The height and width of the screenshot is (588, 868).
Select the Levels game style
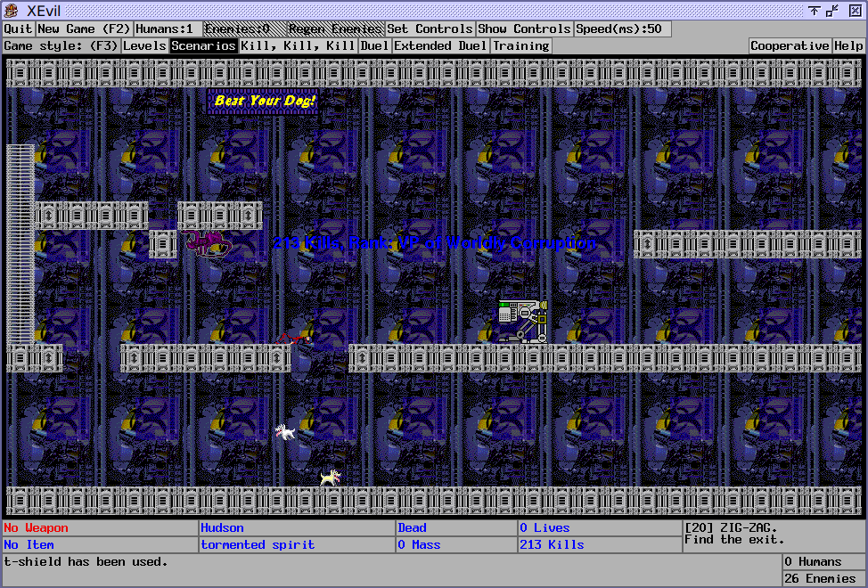[144, 46]
